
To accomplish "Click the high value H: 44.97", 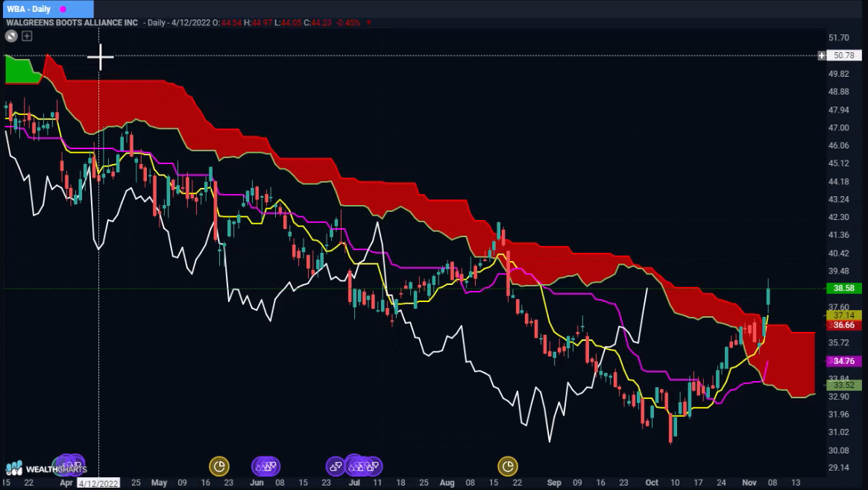I will (258, 22).
